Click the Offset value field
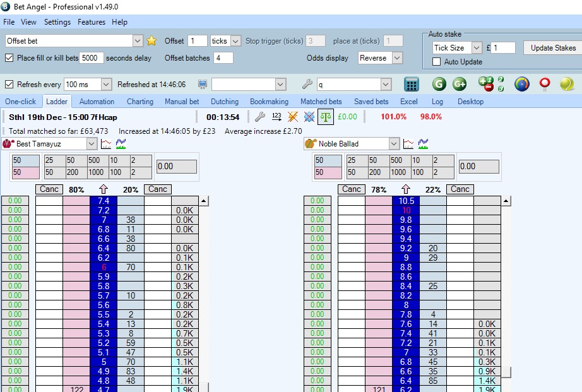The height and width of the screenshot is (392, 582). tap(198, 41)
